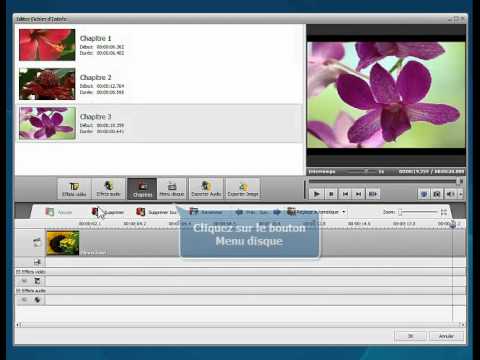Click the timeline scrollbar right arrow
This screenshot has height=360, width=480.
pyautogui.click(x=462, y=324)
